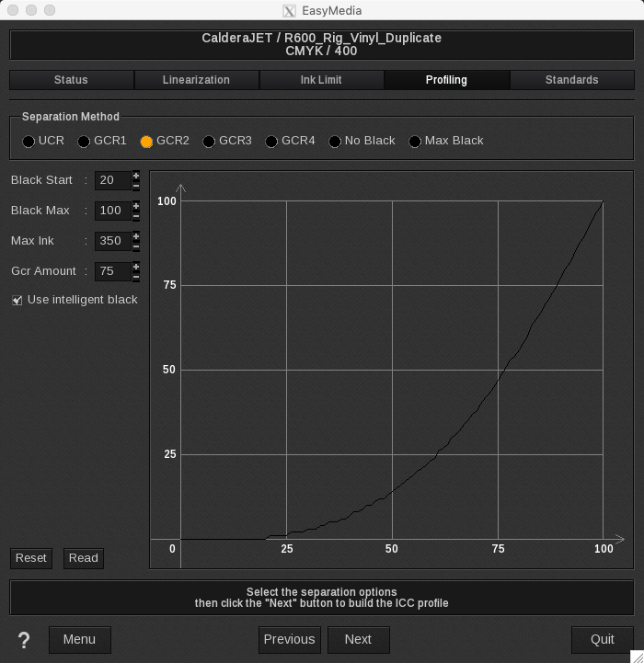Click the Separation Method group label

coord(71,117)
